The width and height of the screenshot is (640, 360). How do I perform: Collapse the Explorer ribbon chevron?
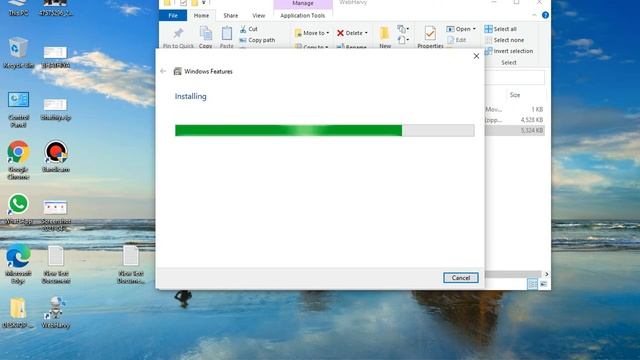[534, 15]
